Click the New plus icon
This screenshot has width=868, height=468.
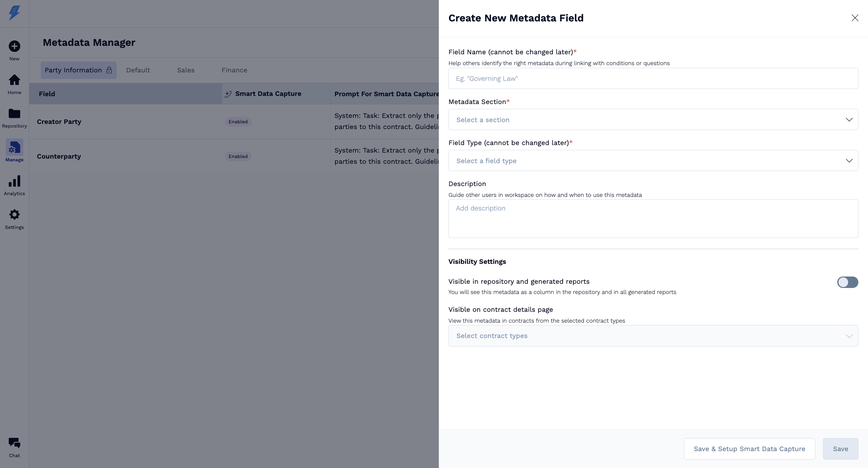pos(14,46)
